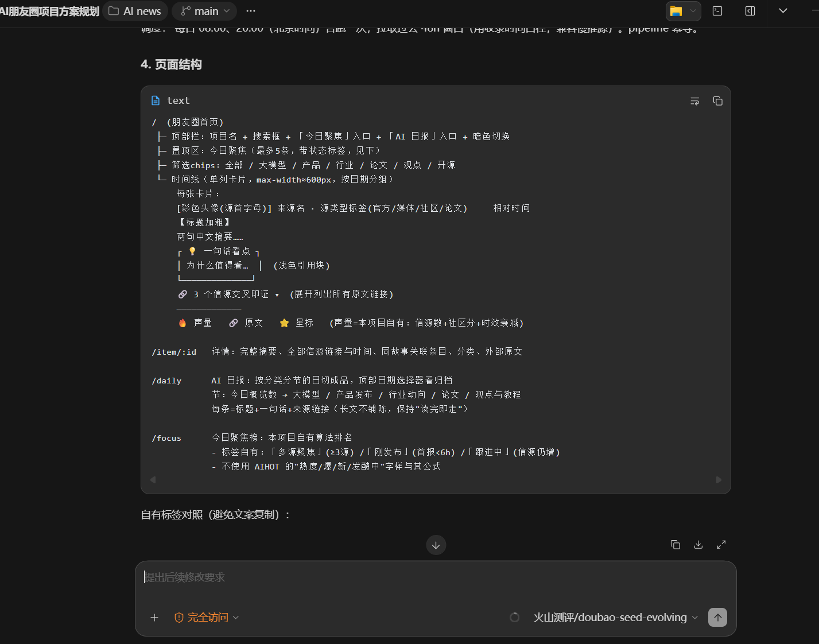Click the 自有标签对照(避免文案复制) paragraph
This screenshot has height=644, width=819.
pos(216,515)
